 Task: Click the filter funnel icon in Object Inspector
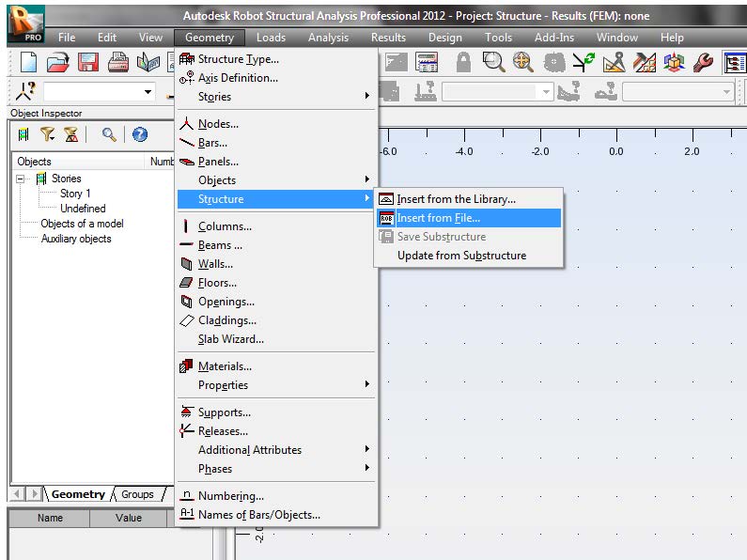point(47,134)
